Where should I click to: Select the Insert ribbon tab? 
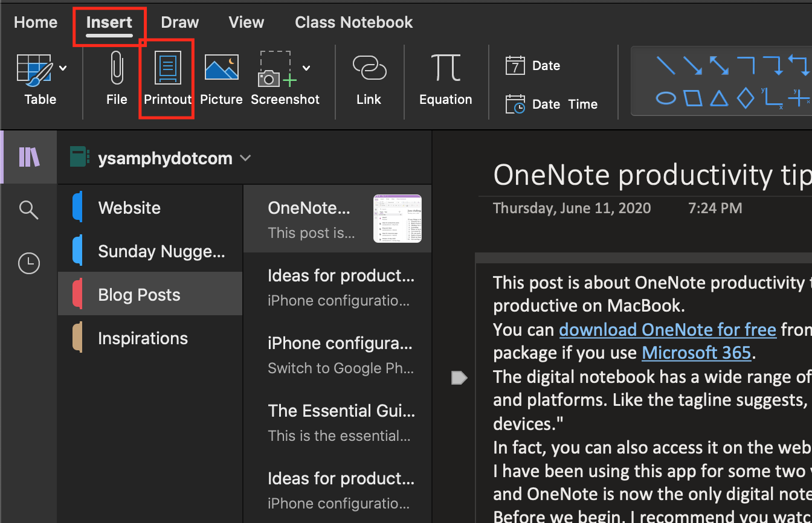(x=109, y=22)
